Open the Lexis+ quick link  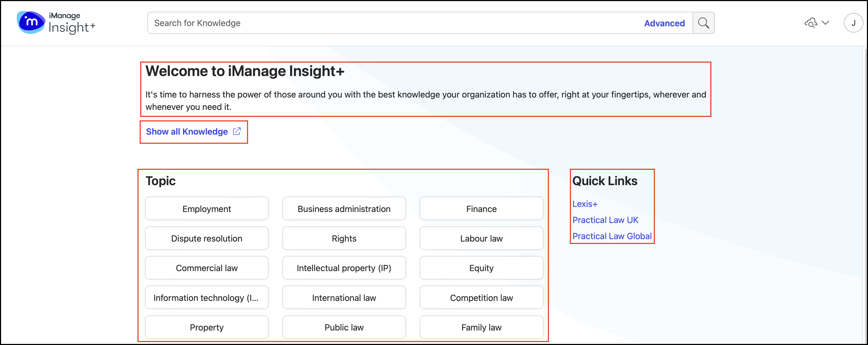(585, 204)
